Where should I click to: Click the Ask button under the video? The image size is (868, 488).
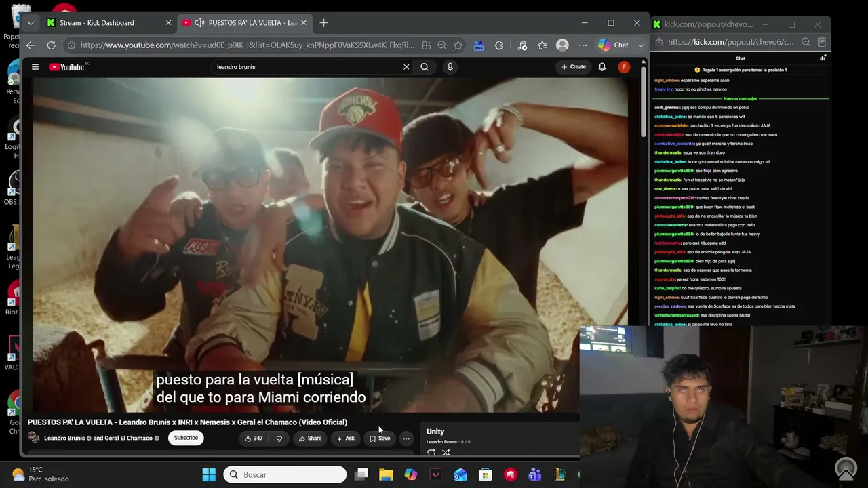click(346, 439)
